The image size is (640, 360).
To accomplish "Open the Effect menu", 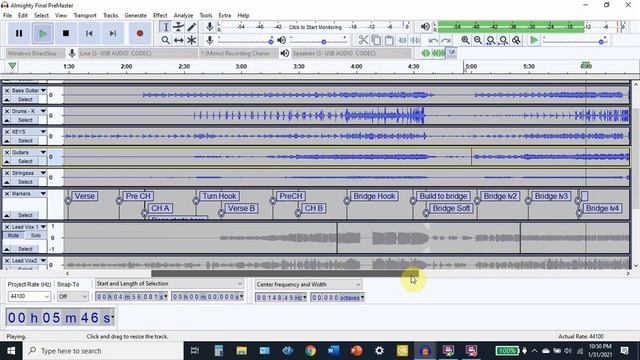I will pos(160,16).
